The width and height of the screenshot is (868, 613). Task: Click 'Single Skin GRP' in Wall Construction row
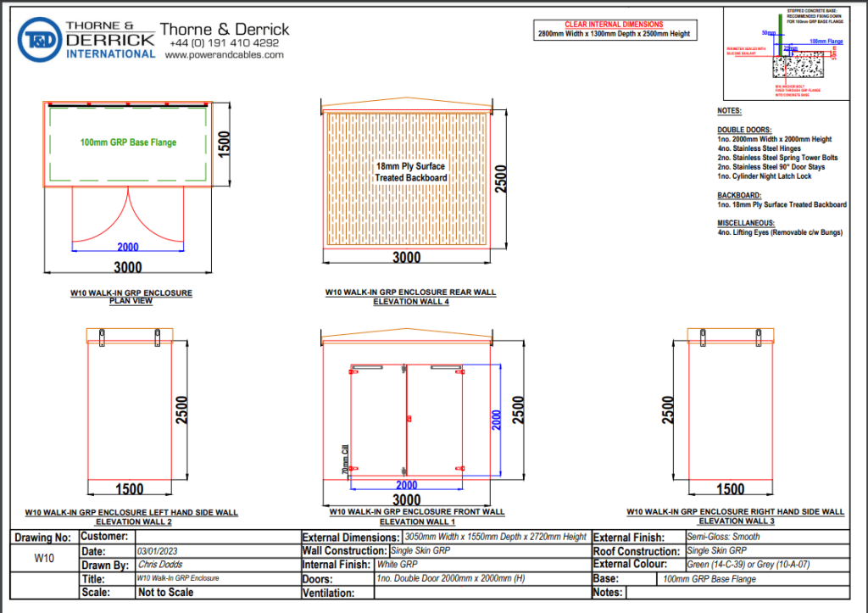click(420, 551)
